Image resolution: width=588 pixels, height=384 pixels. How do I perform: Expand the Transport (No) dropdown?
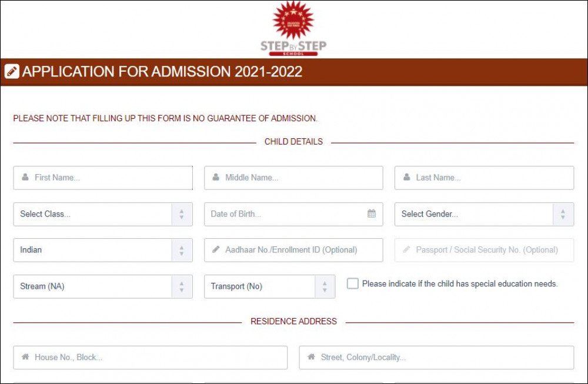click(x=269, y=286)
